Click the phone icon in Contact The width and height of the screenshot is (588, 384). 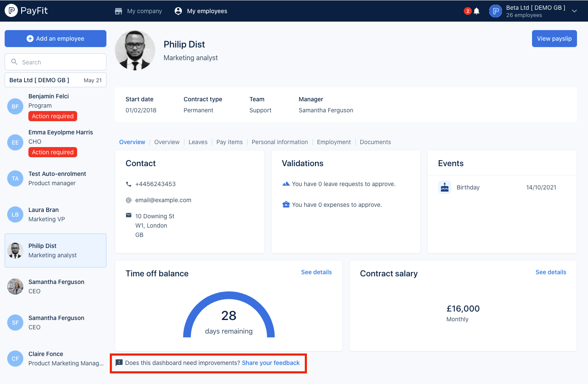tap(128, 184)
